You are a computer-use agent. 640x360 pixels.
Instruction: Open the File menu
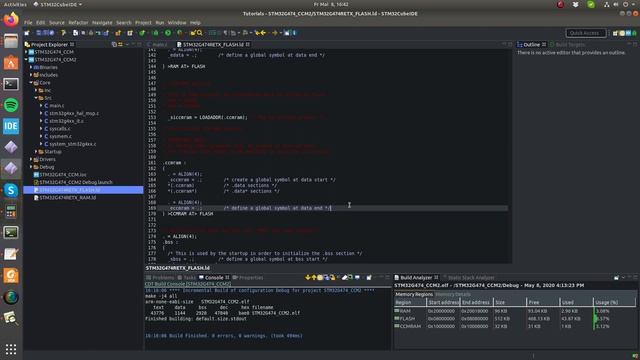click(x=28, y=22)
